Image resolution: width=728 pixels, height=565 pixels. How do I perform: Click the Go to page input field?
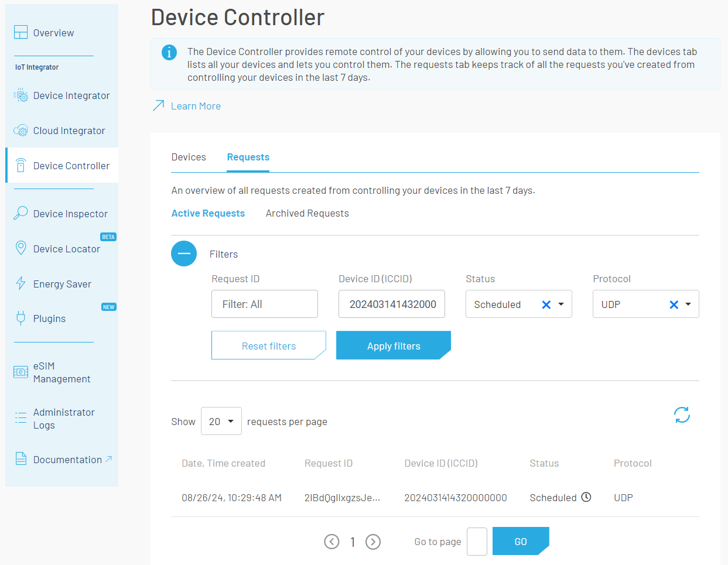coord(477,542)
